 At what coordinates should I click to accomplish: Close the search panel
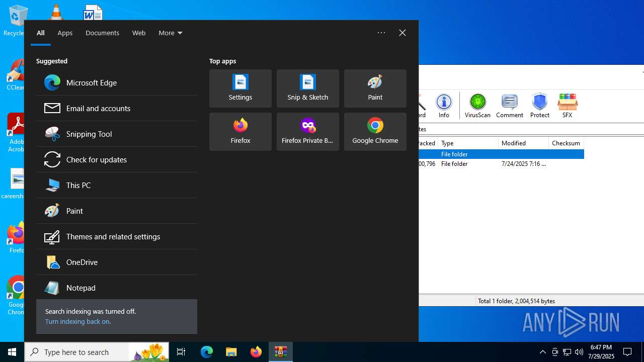403,33
